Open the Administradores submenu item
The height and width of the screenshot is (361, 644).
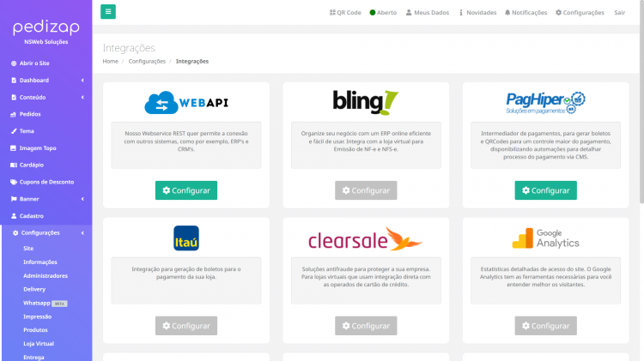pos(46,276)
